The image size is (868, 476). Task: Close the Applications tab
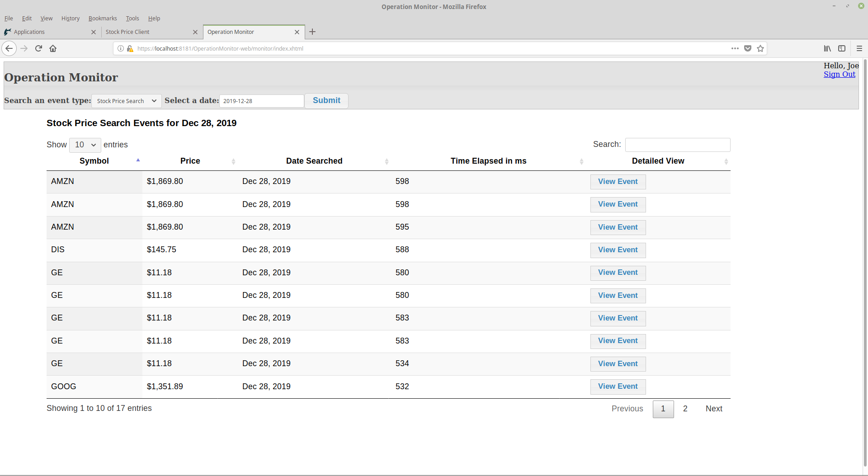tap(94, 32)
